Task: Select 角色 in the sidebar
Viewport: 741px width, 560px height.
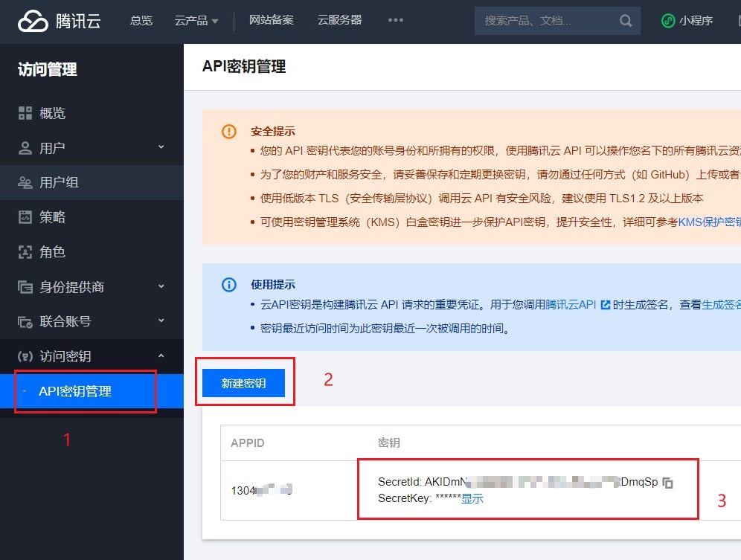Action: (x=92, y=252)
